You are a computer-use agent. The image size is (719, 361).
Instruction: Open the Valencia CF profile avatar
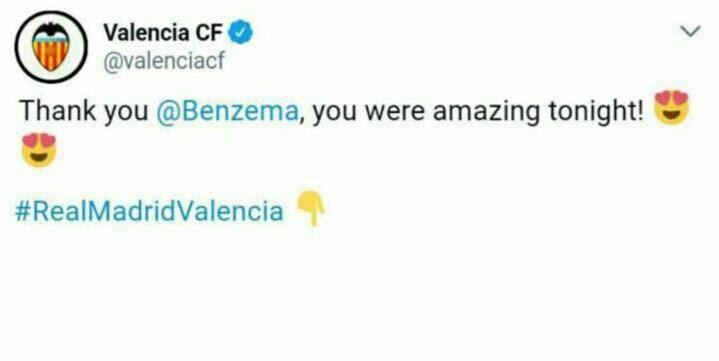click(51, 47)
